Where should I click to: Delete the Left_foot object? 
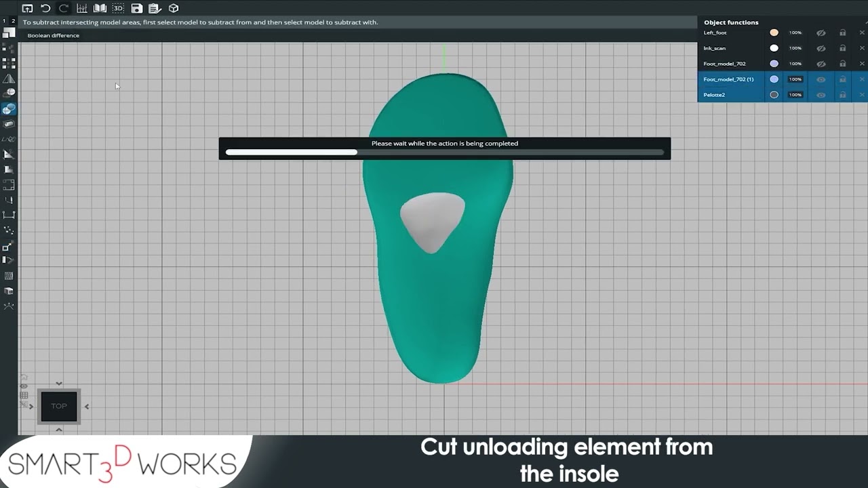coord(862,33)
